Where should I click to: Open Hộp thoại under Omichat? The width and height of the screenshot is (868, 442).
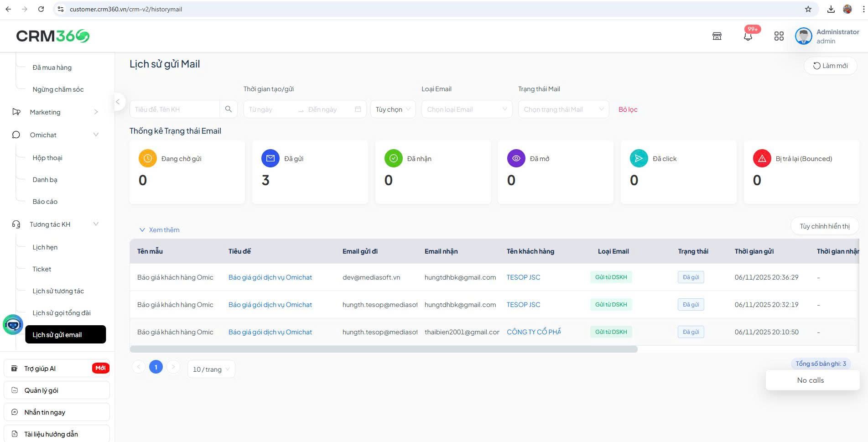(x=47, y=158)
